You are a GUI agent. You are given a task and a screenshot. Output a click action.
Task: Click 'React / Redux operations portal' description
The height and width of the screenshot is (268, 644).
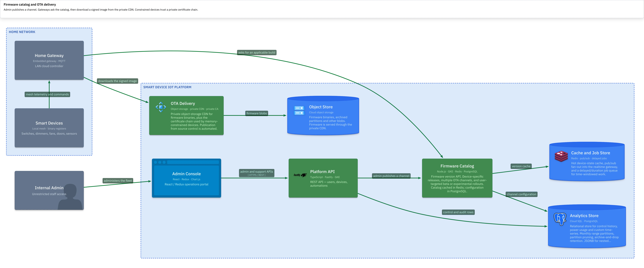187,184
